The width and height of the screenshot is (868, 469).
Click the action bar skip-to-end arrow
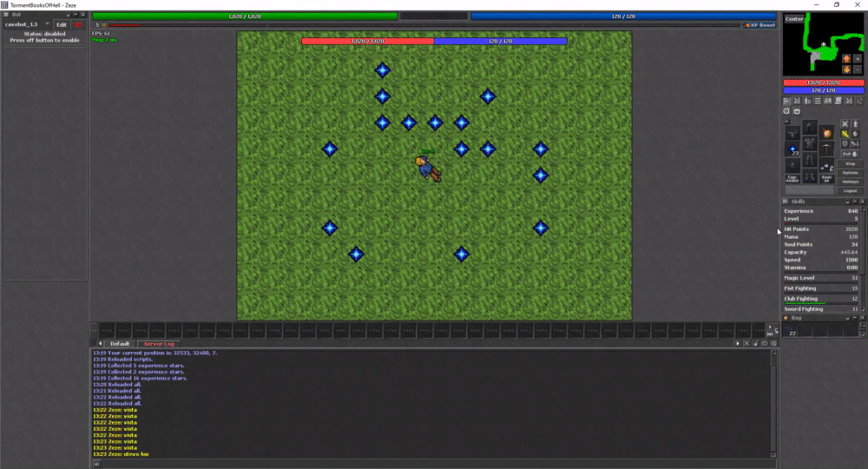pyautogui.click(x=770, y=334)
